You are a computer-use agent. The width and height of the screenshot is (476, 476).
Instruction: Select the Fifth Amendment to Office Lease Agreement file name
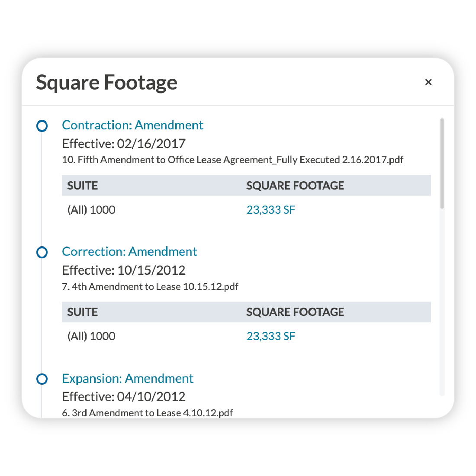click(x=232, y=160)
